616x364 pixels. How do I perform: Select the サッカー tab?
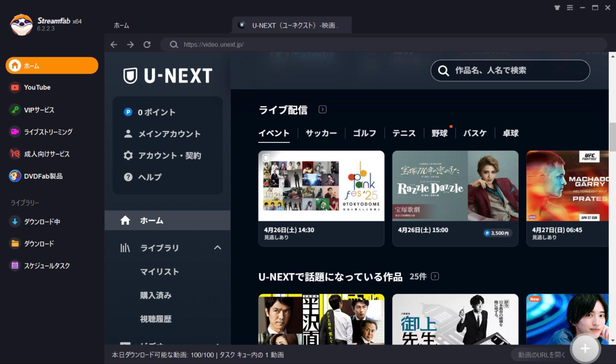coord(321,133)
